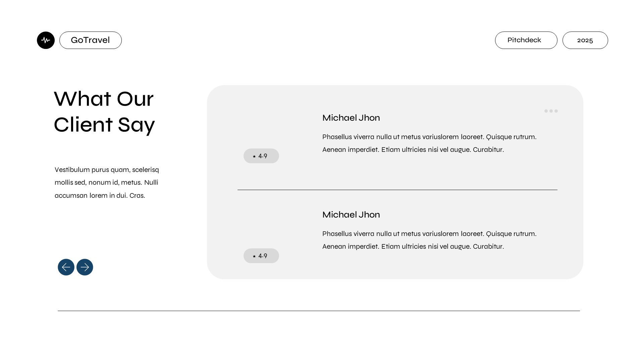Select the "What Our Client Say" heading

(104, 112)
